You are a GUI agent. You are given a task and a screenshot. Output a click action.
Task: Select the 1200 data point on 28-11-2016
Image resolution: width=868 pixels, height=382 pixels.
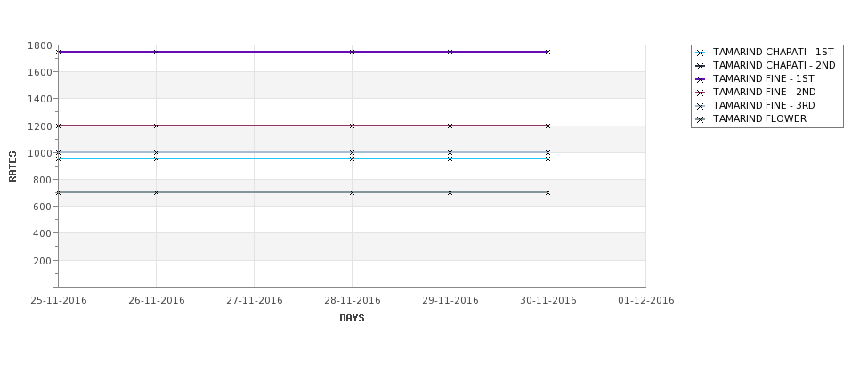coord(352,126)
